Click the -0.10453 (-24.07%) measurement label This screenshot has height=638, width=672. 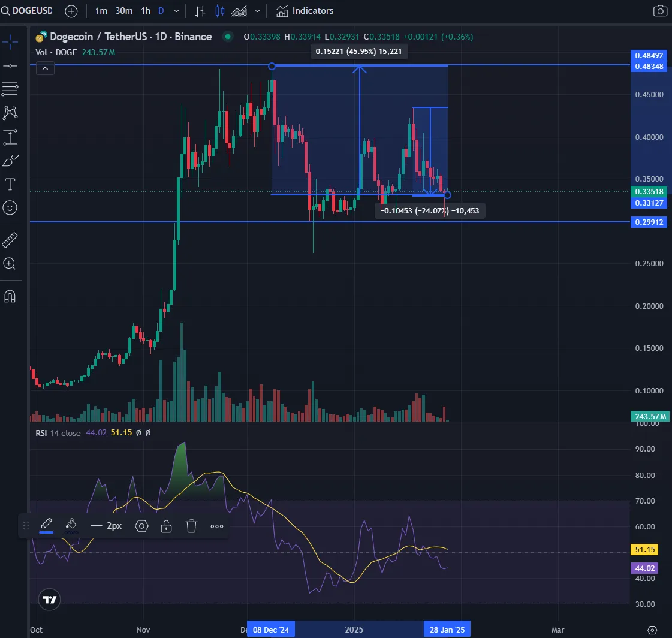[430, 211]
